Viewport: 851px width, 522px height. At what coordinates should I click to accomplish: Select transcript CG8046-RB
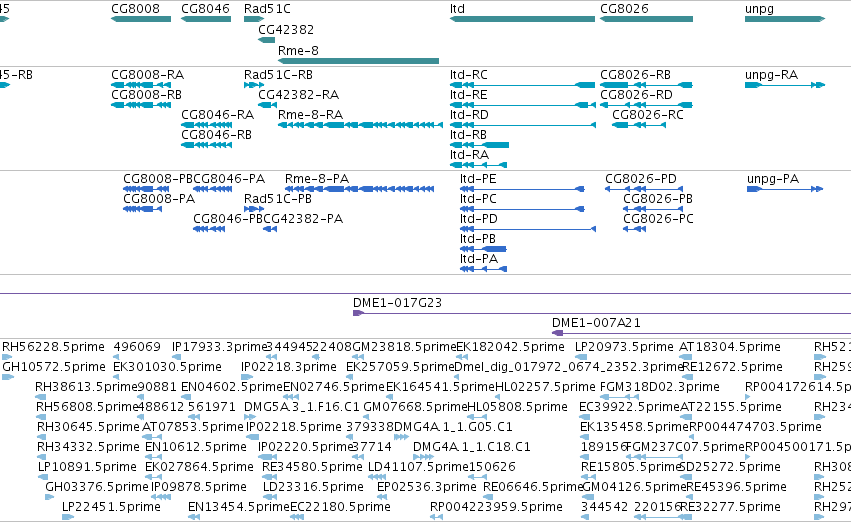click(x=217, y=135)
